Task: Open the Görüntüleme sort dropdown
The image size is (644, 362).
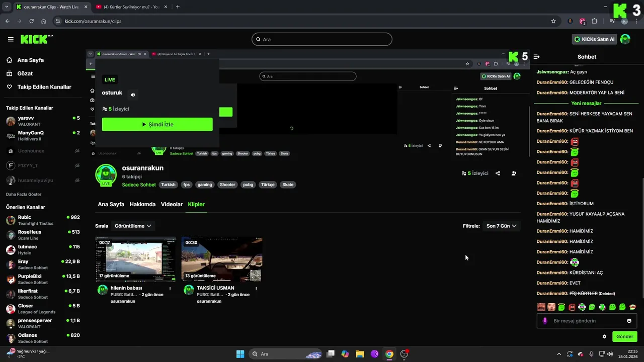Action: point(133,226)
